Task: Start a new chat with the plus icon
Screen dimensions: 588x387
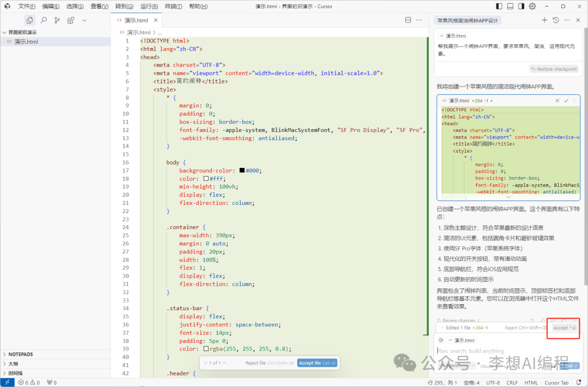Action: (x=544, y=20)
